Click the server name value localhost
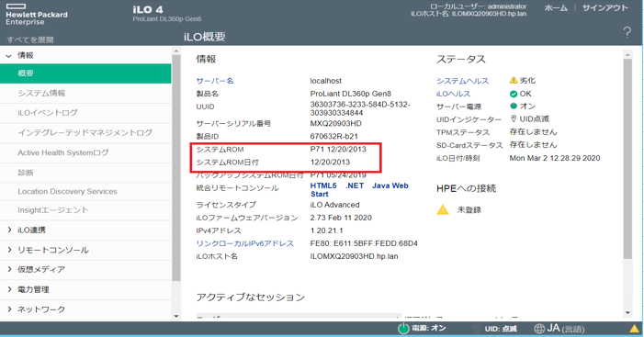 pyautogui.click(x=326, y=81)
